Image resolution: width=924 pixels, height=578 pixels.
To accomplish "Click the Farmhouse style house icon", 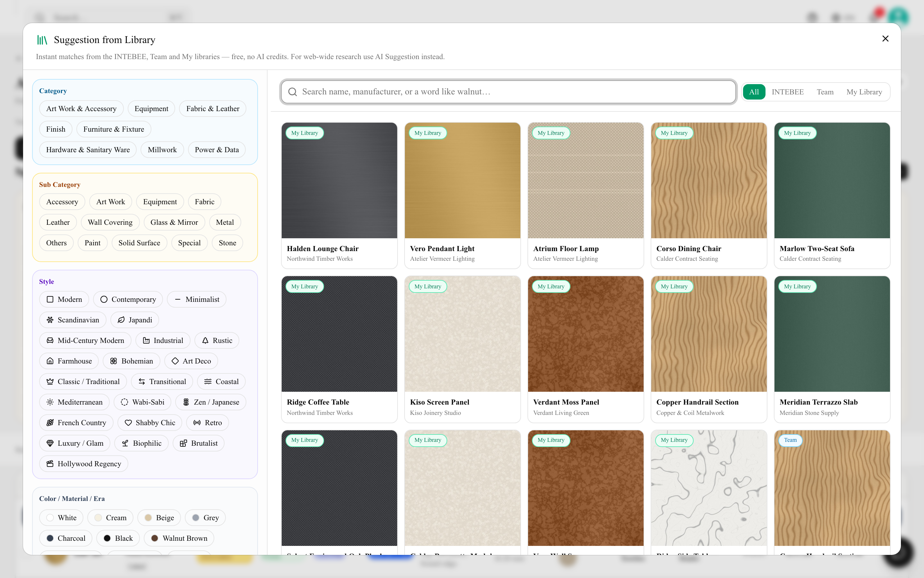I will pos(50,361).
